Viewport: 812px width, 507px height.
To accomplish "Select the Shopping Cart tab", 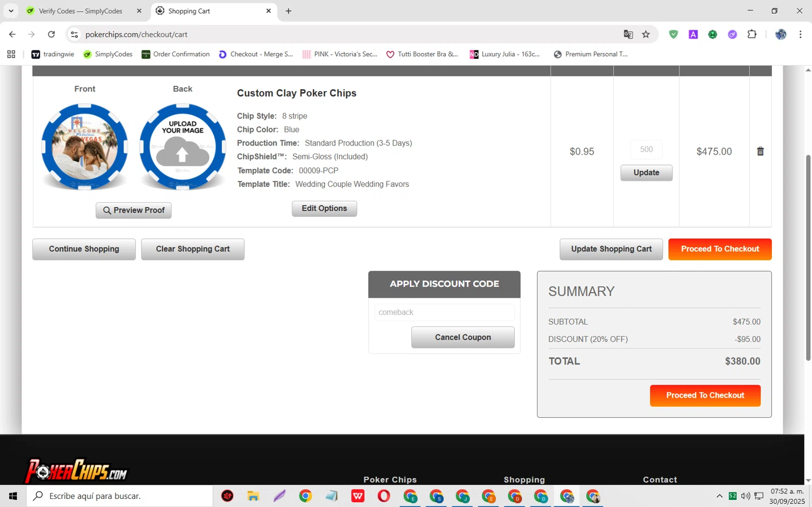I will click(214, 11).
